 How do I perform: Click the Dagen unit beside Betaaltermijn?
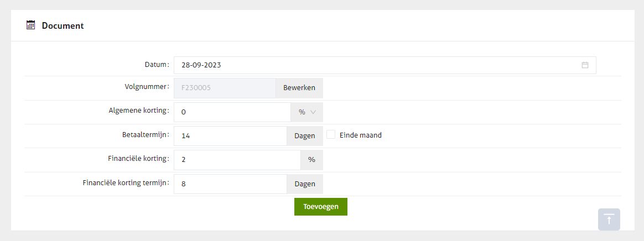[304, 136]
